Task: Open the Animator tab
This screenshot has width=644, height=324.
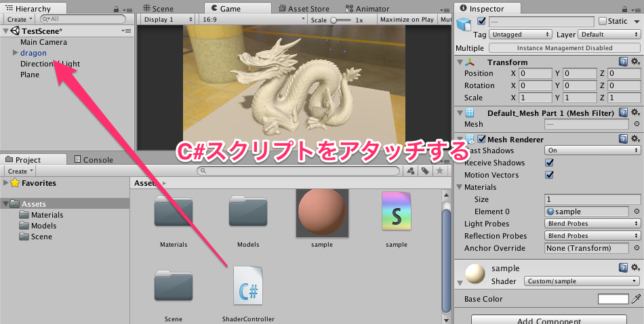Action: click(367, 8)
